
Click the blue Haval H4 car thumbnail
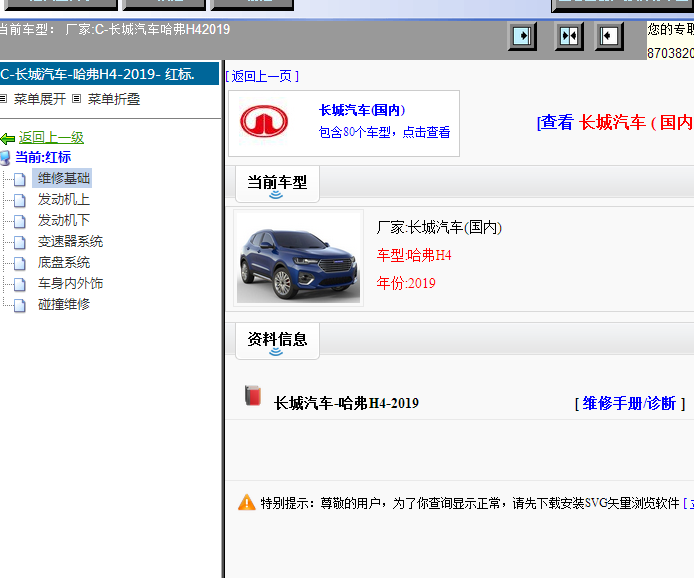pos(298,258)
